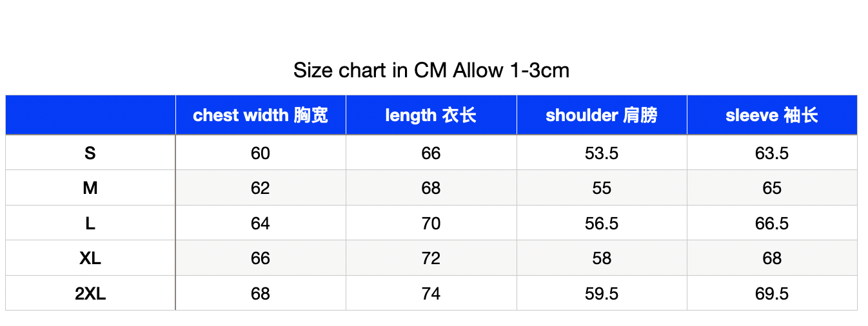Select the shoulder cell showing 56.5
The height and width of the screenshot is (326, 868).
[x=602, y=223]
